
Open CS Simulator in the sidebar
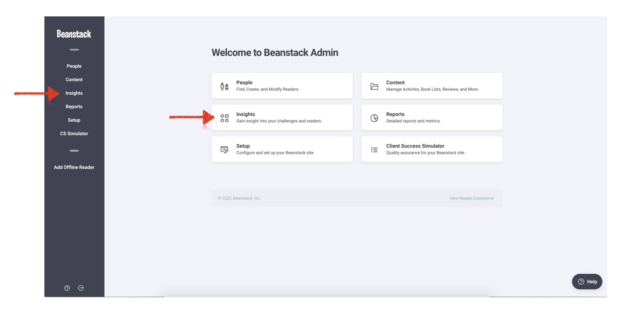[74, 134]
